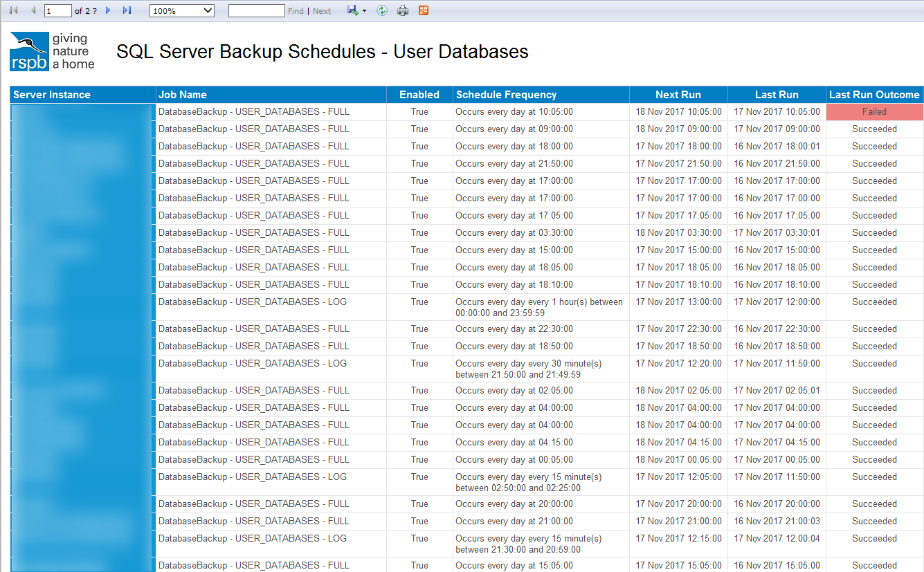Click the Next search link
Image resolution: width=924 pixels, height=572 pixels.
(320, 10)
